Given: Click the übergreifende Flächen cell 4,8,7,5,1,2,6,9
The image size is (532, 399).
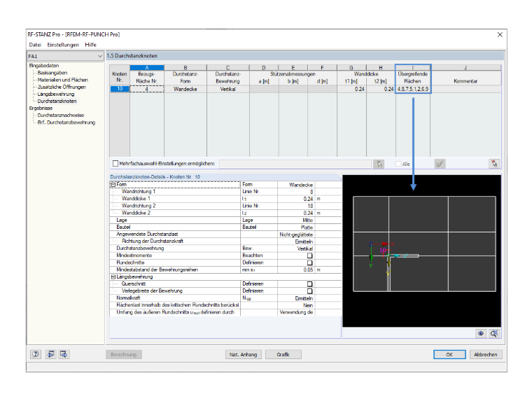Looking at the screenshot, I should click(x=413, y=89).
